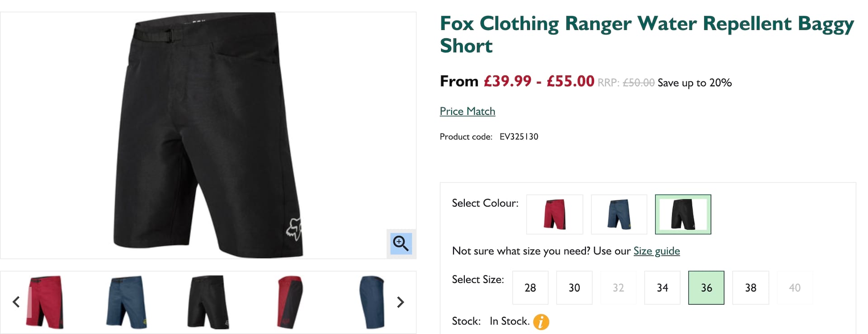View the red shorts front thumbnail
The height and width of the screenshot is (334, 868).
45,302
